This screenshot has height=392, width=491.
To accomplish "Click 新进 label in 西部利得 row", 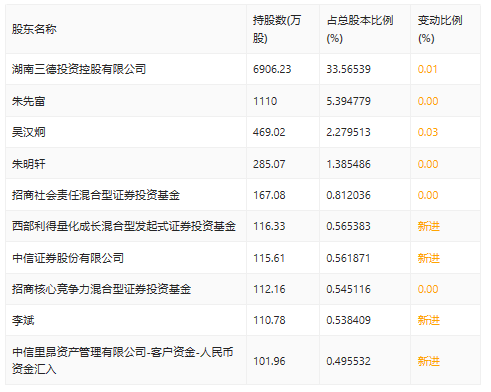I will point(429,226).
